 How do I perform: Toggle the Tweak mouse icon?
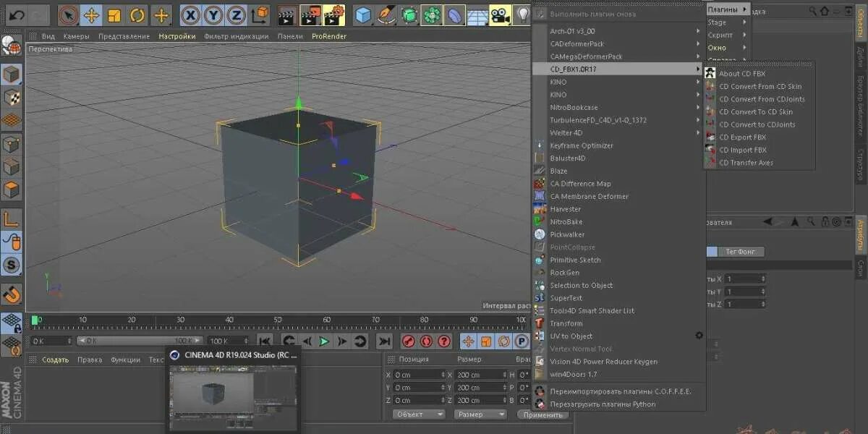(x=12, y=242)
